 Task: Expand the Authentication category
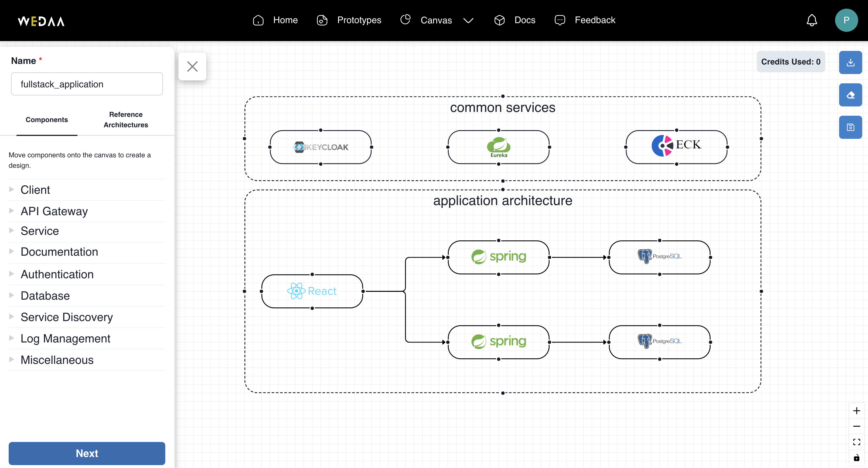pyautogui.click(x=87, y=274)
